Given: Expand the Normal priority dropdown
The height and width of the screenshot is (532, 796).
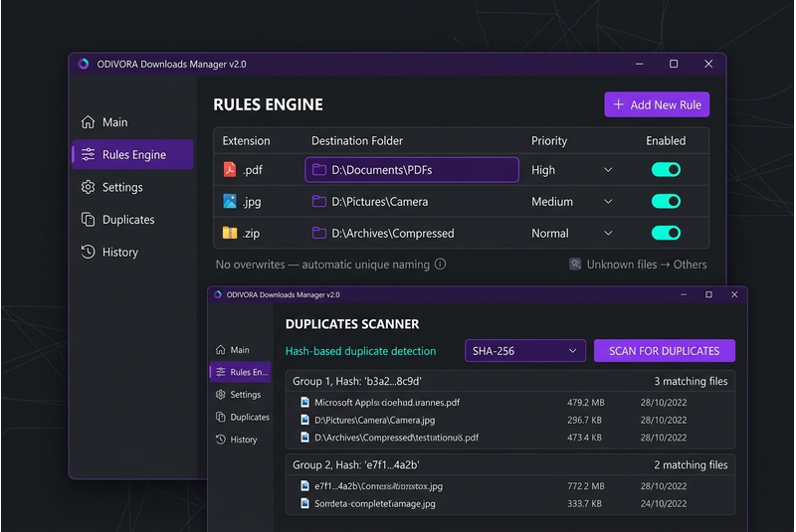Looking at the screenshot, I should (608, 234).
